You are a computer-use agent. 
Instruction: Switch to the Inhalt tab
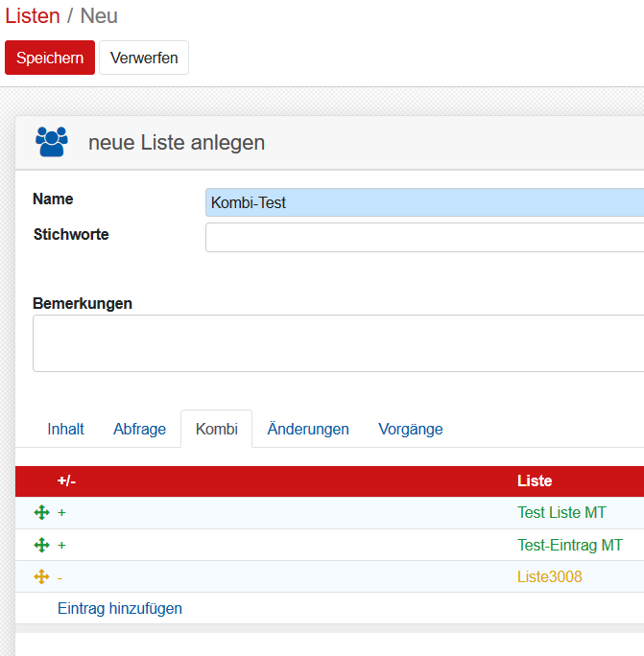point(65,429)
